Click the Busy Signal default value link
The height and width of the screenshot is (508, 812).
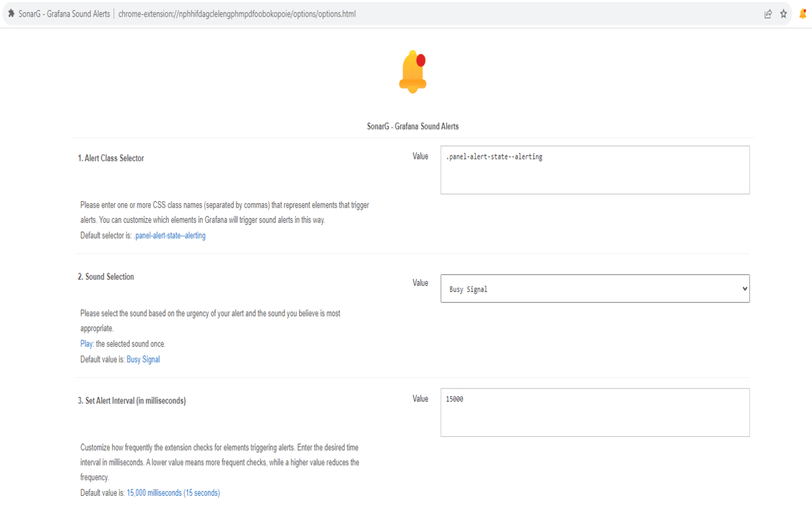coord(143,359)
